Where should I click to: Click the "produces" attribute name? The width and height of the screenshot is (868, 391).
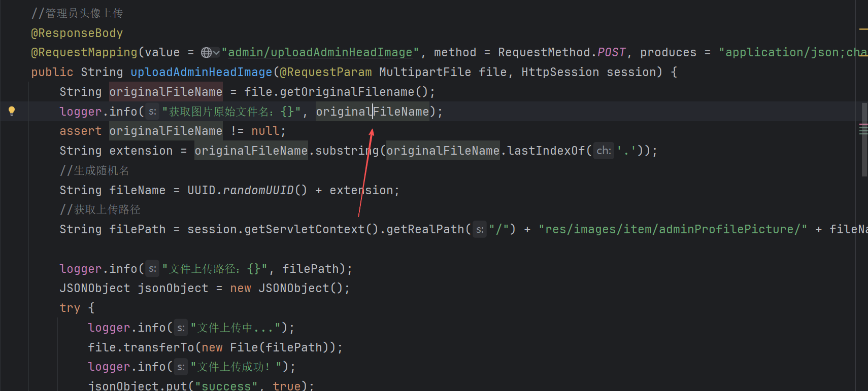pos(669,52)
